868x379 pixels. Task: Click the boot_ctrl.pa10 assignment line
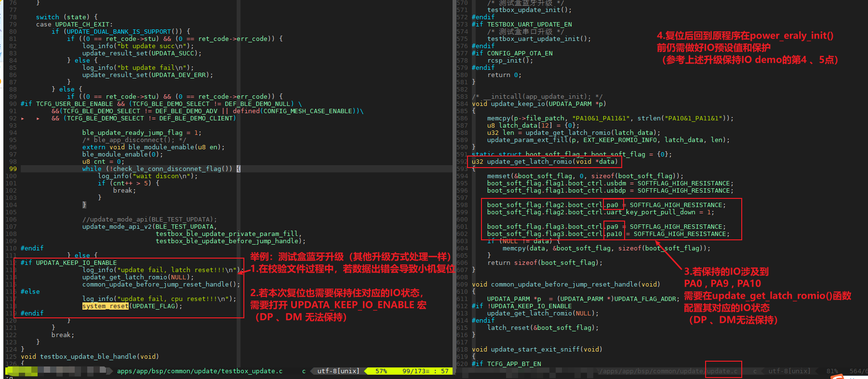click(x=608, y=234)
